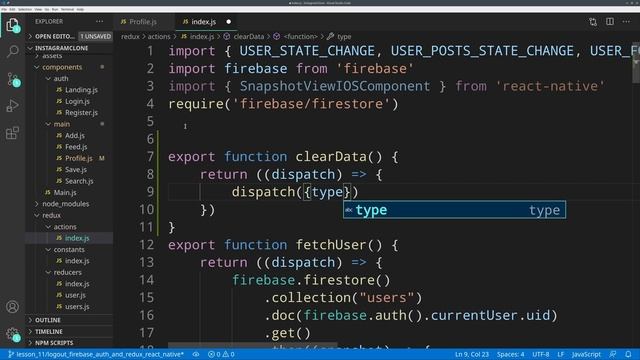The height and width of the screenshot is (360, 640).
Task: Open modified Profile.js in file tree
Action: [78, 158]
